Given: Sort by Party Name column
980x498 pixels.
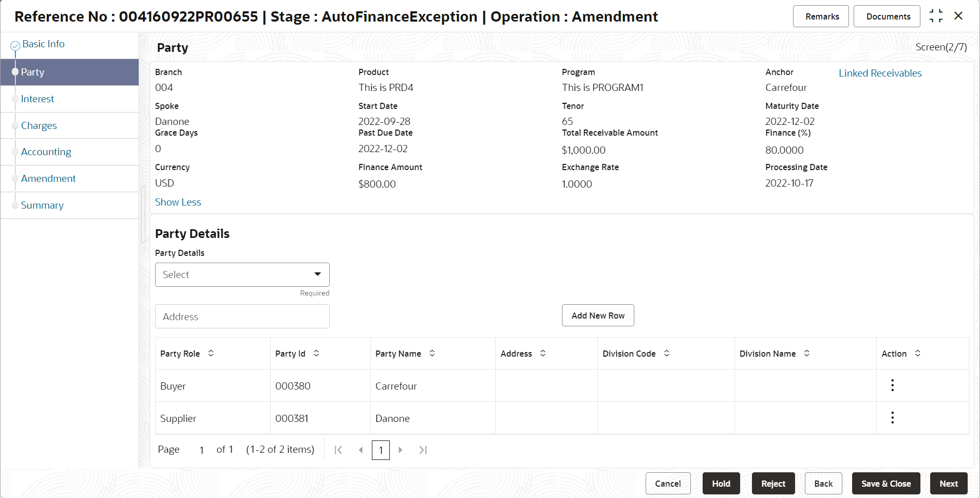Looking at the screenshot, I should tap(432, 353).
